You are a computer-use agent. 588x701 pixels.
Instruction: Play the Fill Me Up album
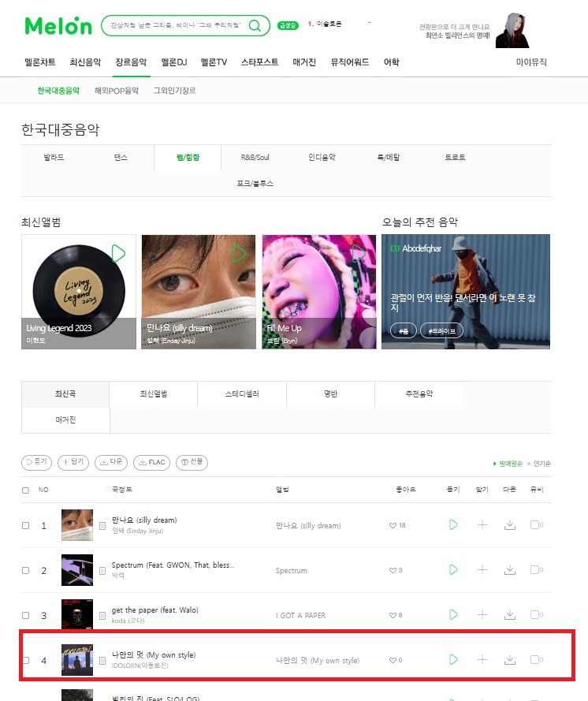click(359, 253)
